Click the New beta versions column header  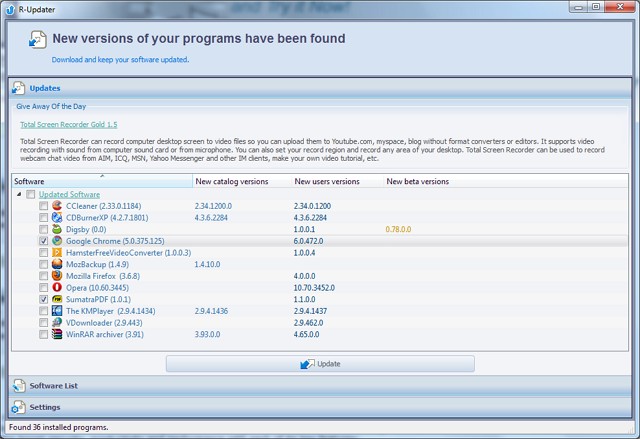click(418, 181)
